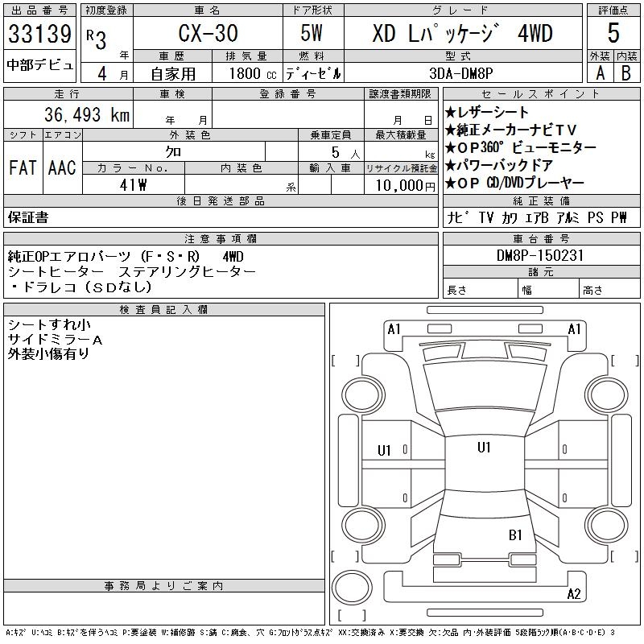Click the exterior grade A
This screenshot has width=644, height=644.
tap(600, 73)
